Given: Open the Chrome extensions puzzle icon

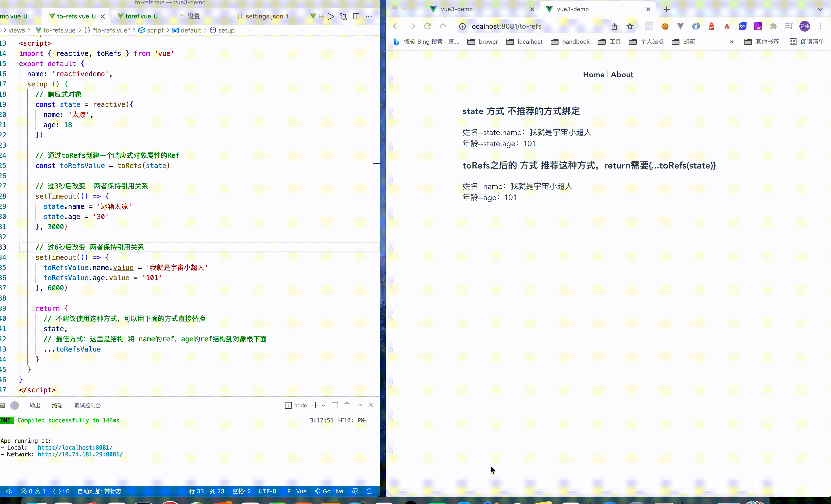Looking at the screenshot, I should pyautogui.click(x=773, y=26).
